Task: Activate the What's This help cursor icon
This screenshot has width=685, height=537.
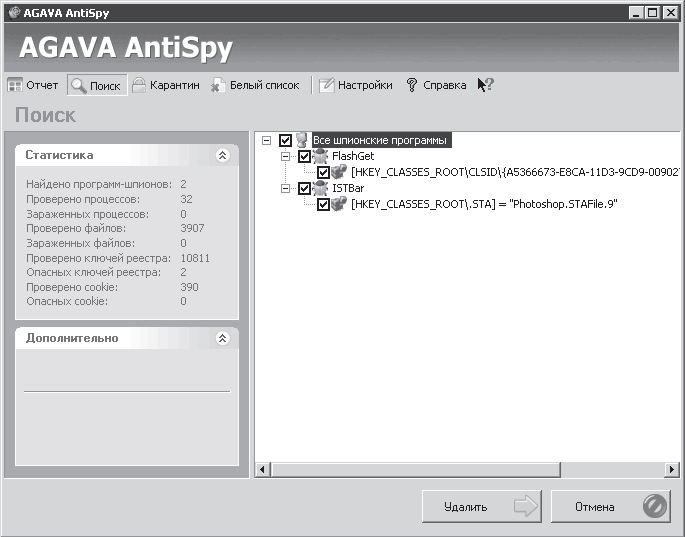Action: [485, 86]
